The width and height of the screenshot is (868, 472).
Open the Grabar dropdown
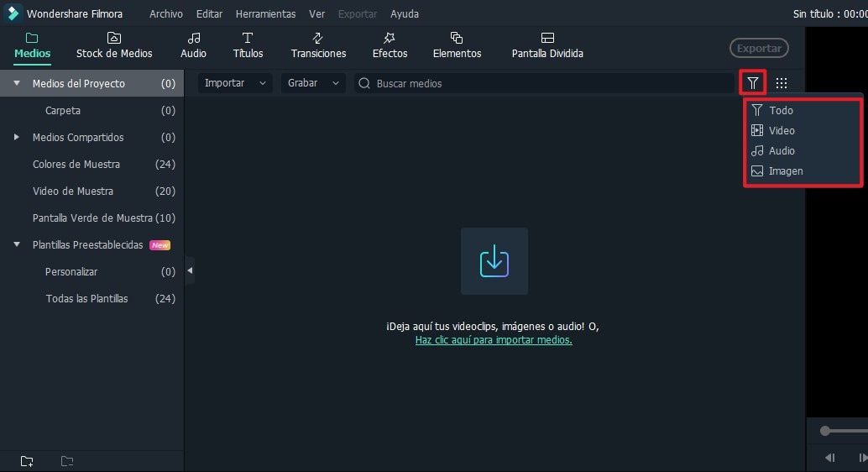click(313, 83)
